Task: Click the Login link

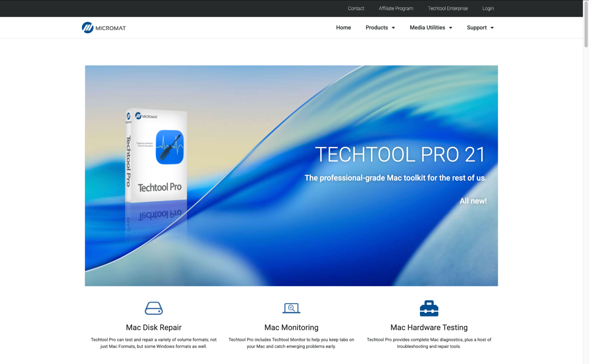Action: click(488, 8)
